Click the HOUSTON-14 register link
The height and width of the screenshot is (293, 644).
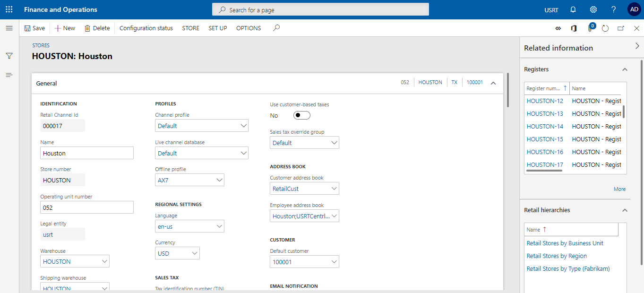pos(545,126)
